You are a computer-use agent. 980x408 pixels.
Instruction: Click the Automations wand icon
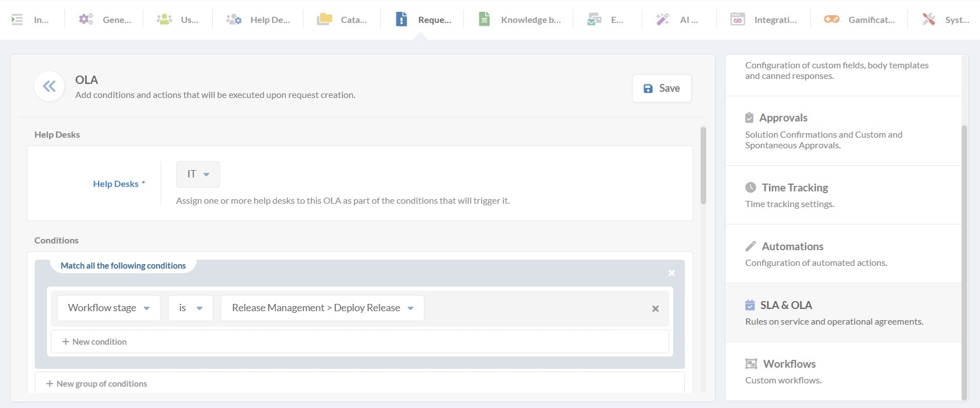click(750, 246)
